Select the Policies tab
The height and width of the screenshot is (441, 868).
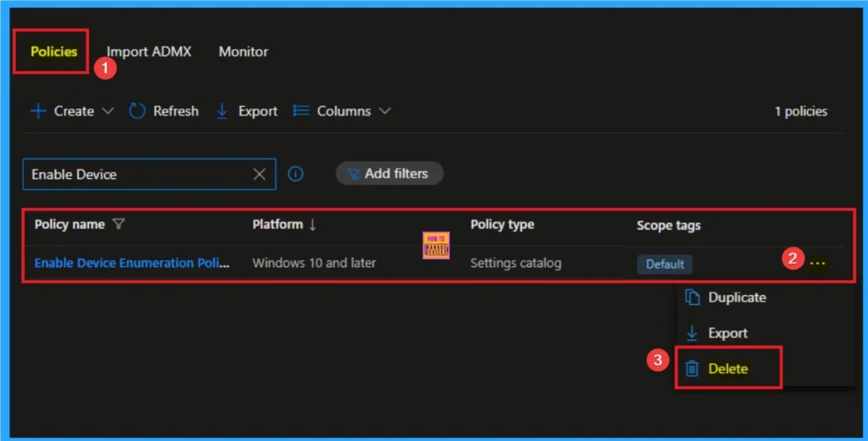pos(54,52)
